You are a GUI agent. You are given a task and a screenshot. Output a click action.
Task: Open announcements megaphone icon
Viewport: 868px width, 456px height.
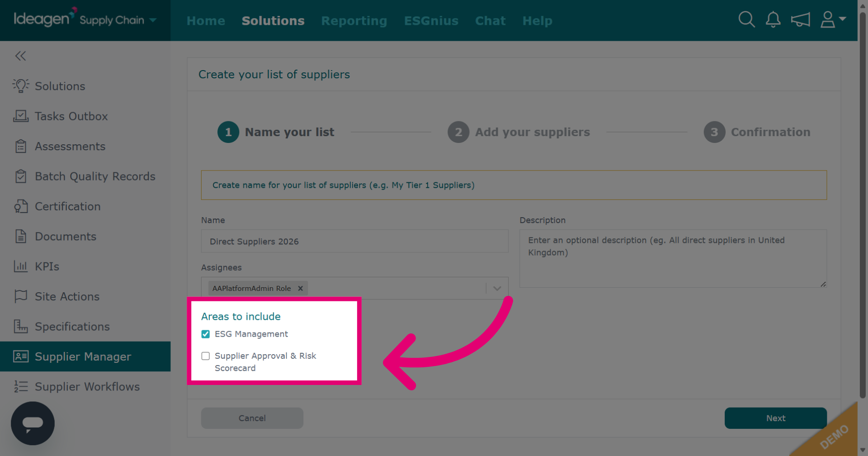click(x=800, y=19)
